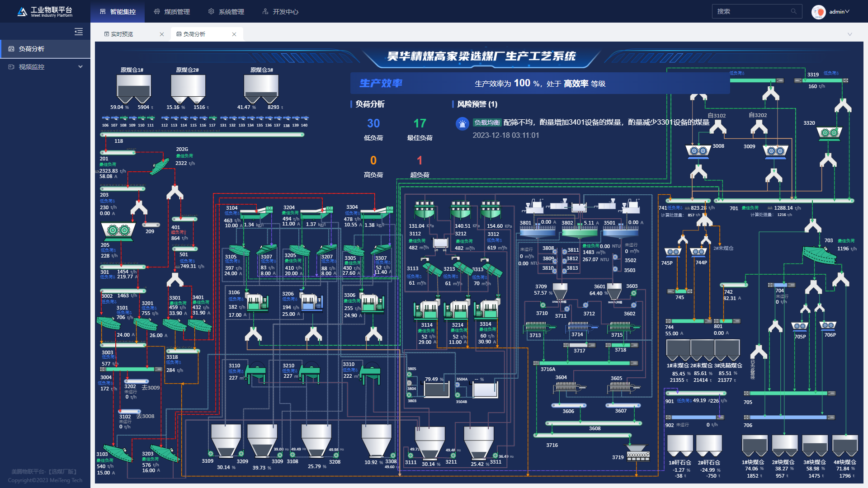Image resolution: width=868 pixels, height=488 pixels.
Task: Click the admin avatar picture
Action: pos(818,12)
